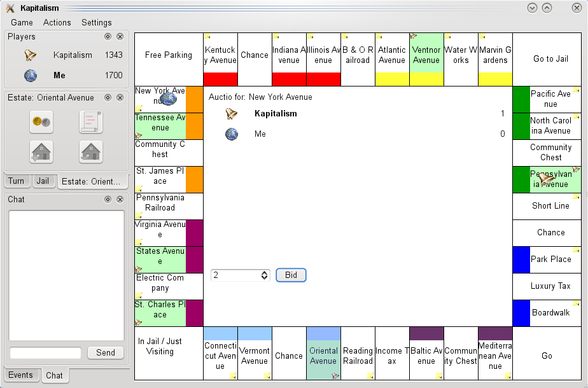Click the bell token on Pennsylvania Avenue
The height and width of the screenshot is (388, 588).
(x=546, y=178)
